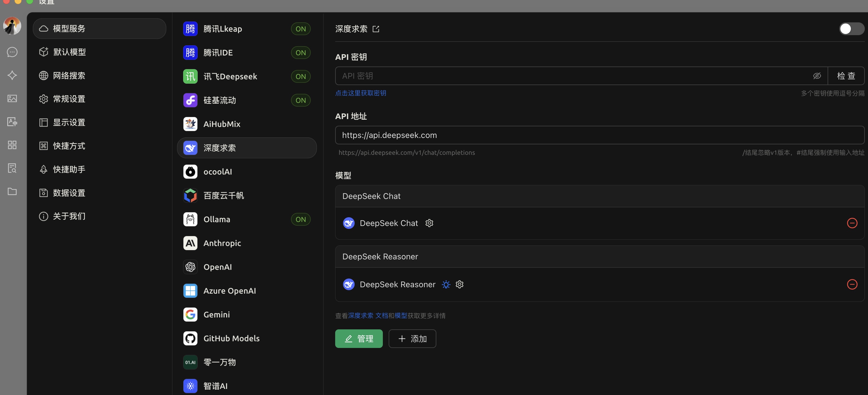Click the Tencent IDE provider logo
The height and width of the screenshot is (395, 868).
pyautogui.click(x=190, y=53)
